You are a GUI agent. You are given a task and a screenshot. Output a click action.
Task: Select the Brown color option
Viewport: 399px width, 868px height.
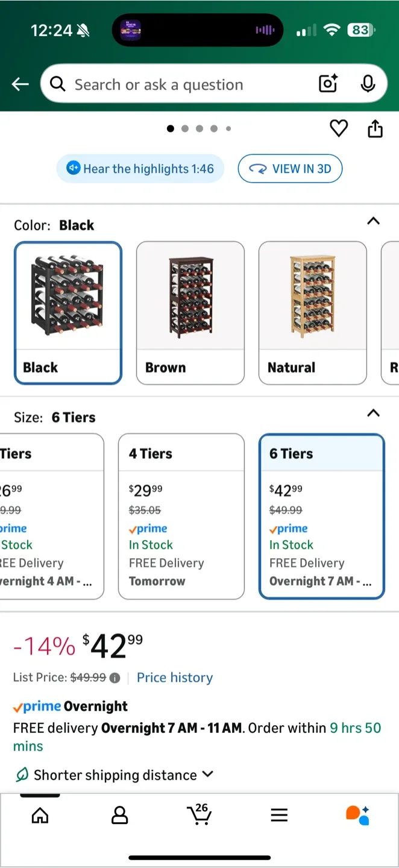click(190, 313)
